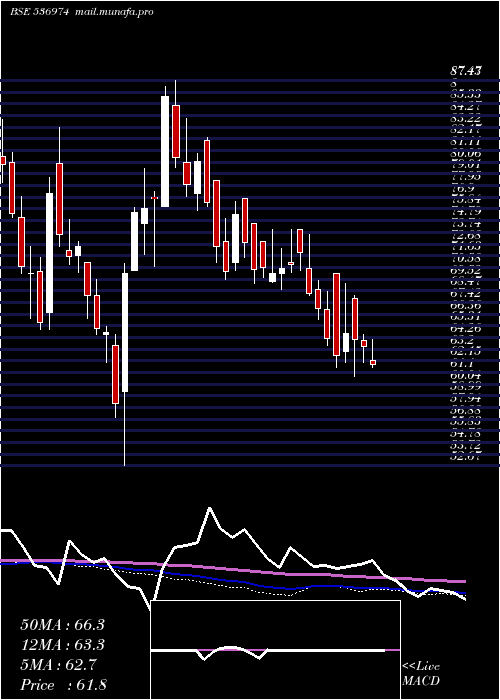Click the 66.36 price axis label
The height and width of the screenshot is (700, 500).
coord(465,306)
